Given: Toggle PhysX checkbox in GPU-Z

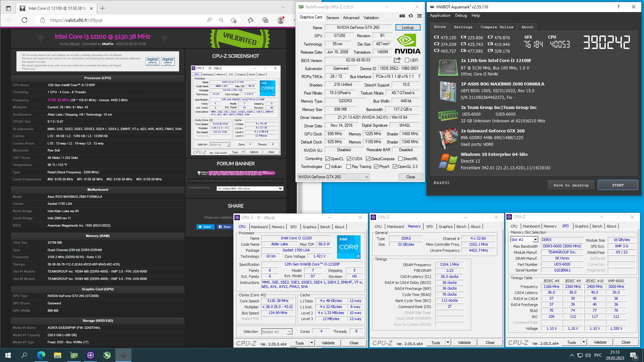Looking at the screenshot, I should pos(376,167).
